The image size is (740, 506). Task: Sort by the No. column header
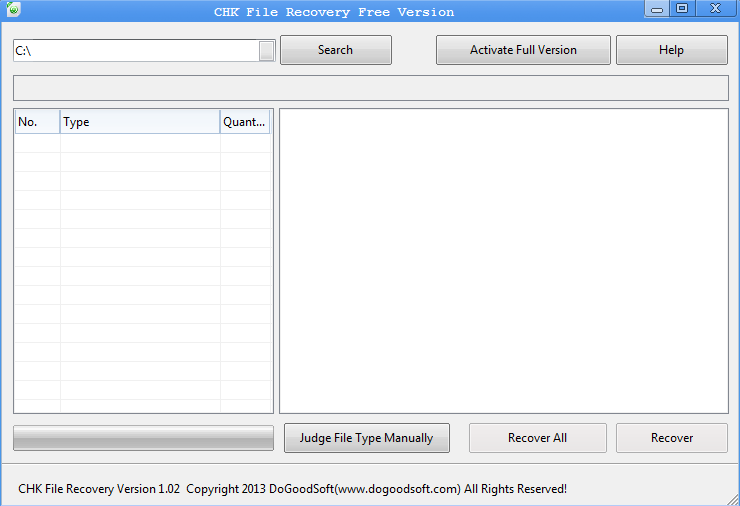pos(36,122)
